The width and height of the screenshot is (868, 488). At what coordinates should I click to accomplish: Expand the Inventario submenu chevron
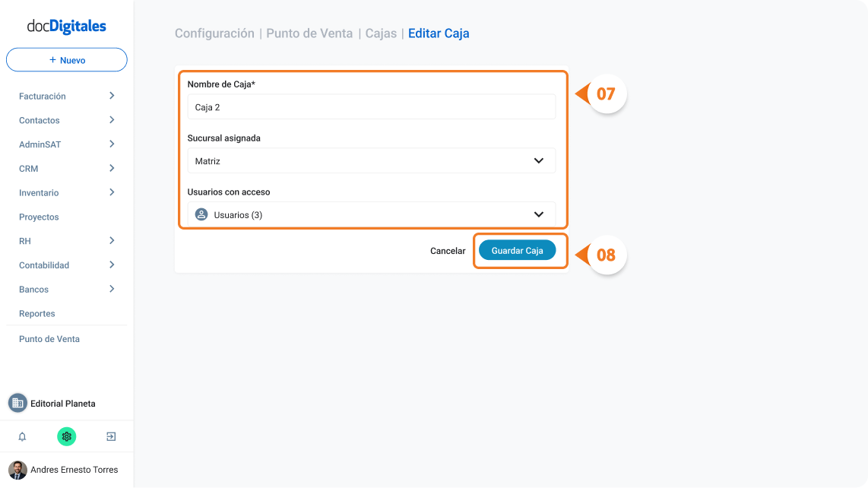(x=112, y=192)
